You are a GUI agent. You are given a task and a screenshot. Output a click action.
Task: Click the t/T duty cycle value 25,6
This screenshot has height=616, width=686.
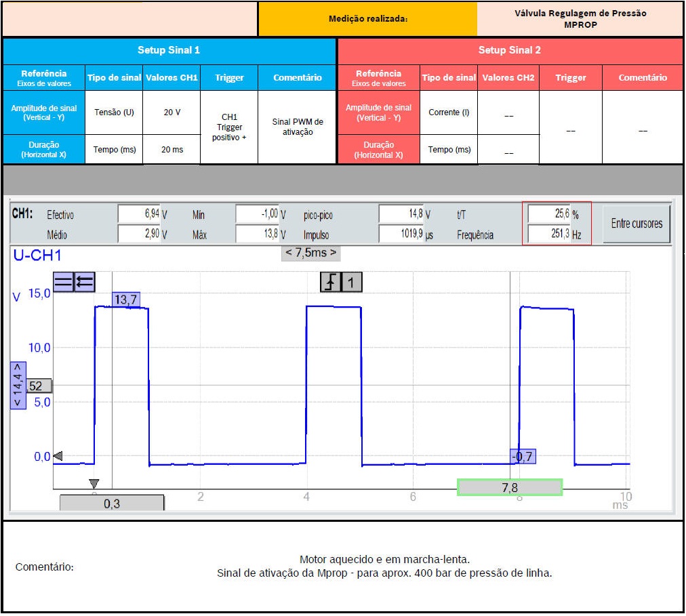[549, 214]
